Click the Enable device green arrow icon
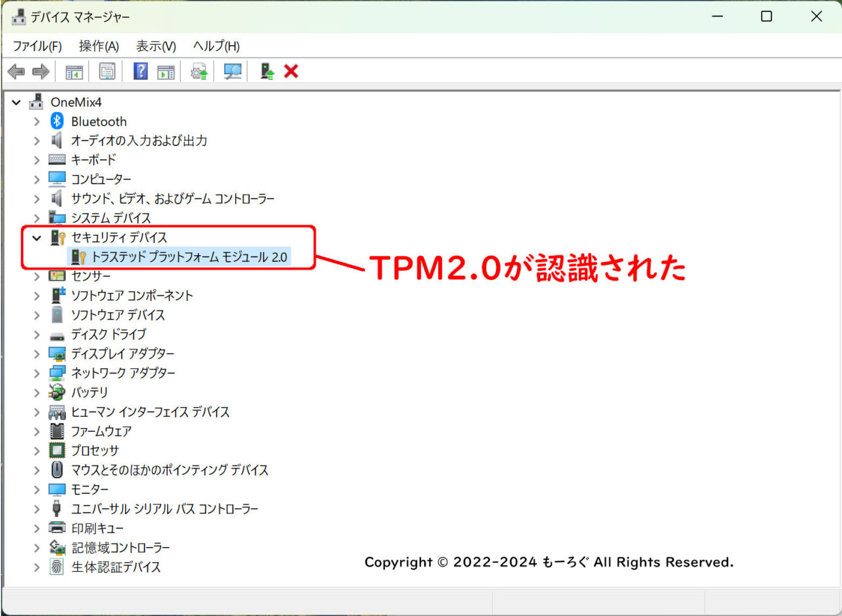 [267, 71]
